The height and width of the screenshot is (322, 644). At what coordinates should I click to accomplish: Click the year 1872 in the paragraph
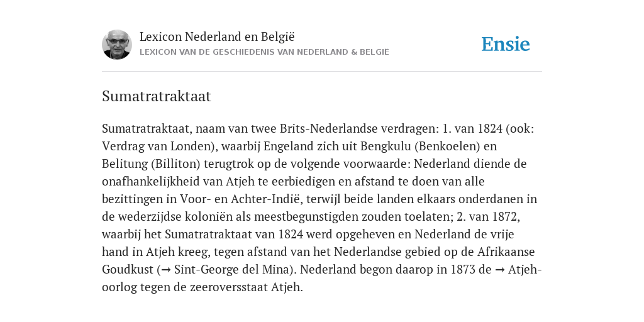(504, 216)
